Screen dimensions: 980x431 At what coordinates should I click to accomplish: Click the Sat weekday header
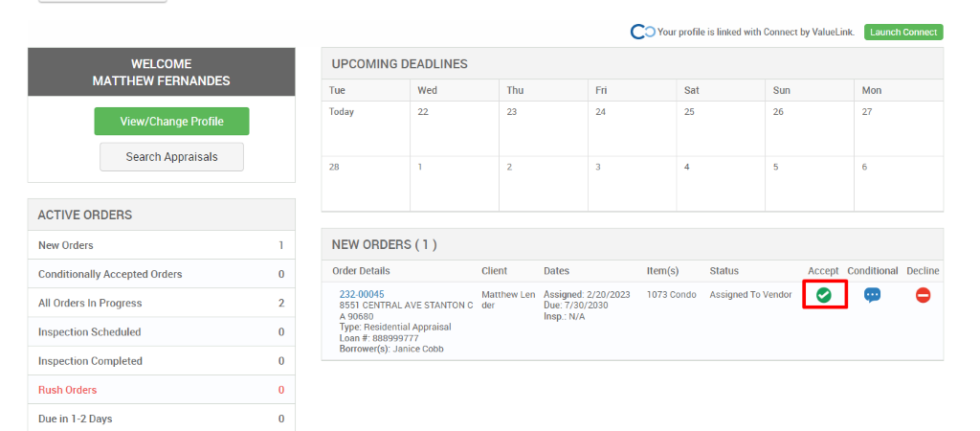(691, 90)
